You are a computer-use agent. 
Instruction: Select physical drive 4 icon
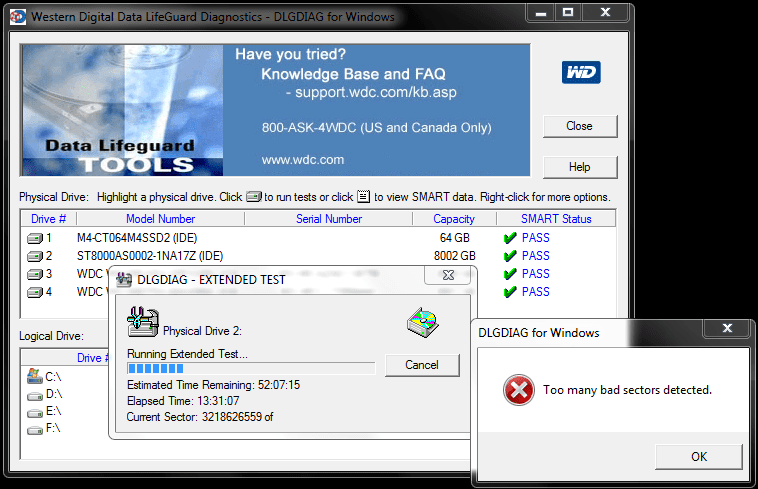(35, 292)
